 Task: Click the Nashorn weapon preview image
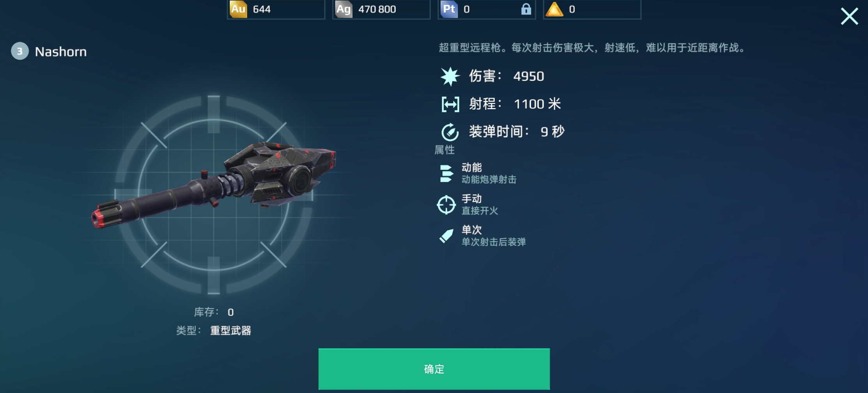point(214,183)
